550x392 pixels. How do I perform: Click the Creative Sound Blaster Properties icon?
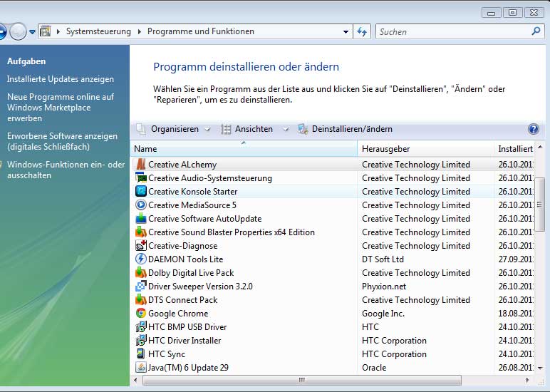[x=140, y=232]
